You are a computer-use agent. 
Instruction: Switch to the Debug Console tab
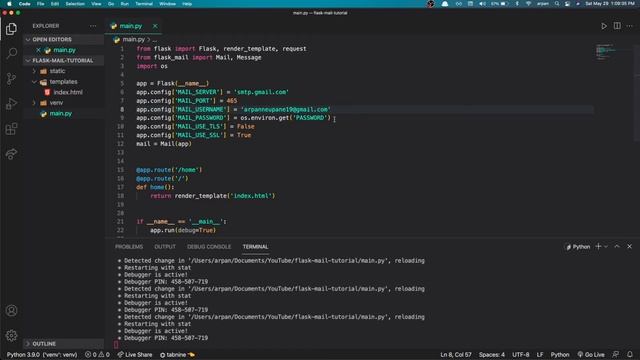[x=209, y=247]
